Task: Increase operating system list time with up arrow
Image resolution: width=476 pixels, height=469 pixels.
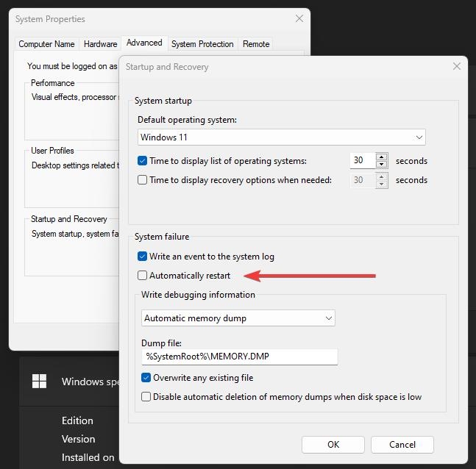Action: (x=381, y=157)
